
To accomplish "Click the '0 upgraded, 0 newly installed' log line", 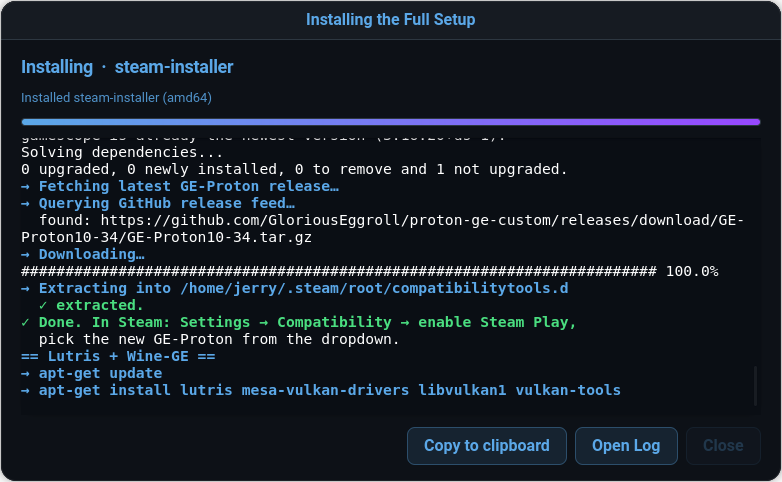I will point(294,169).
